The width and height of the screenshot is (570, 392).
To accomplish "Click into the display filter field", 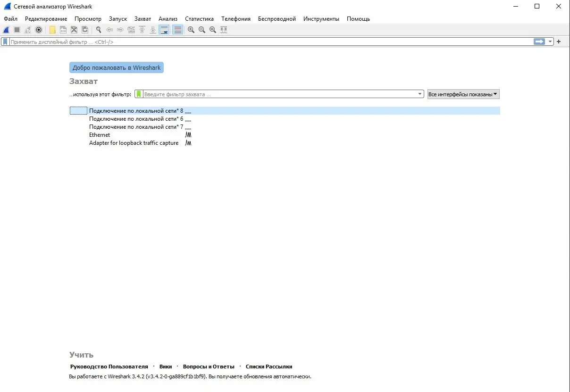I will (x=271, y=42).
